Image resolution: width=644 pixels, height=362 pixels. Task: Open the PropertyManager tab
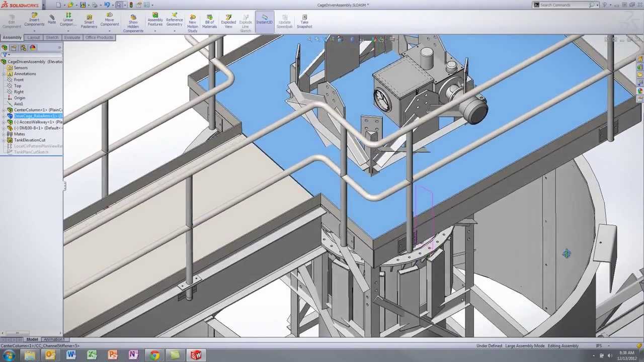point(14,48)
